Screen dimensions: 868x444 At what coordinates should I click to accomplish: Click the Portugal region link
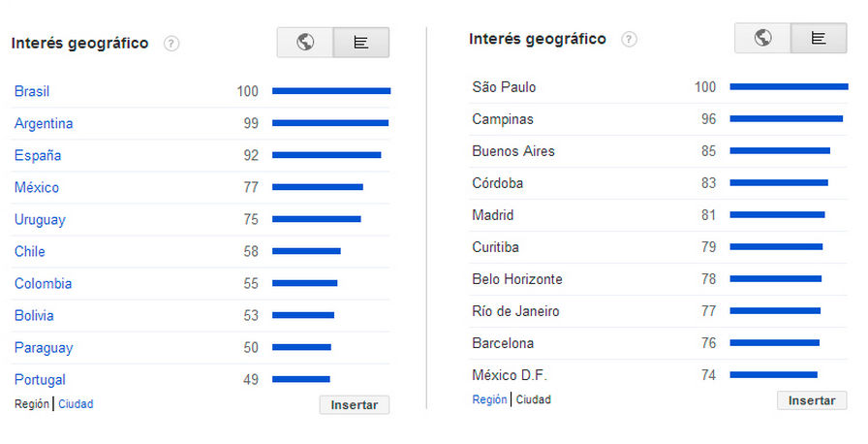coord(40,379)
